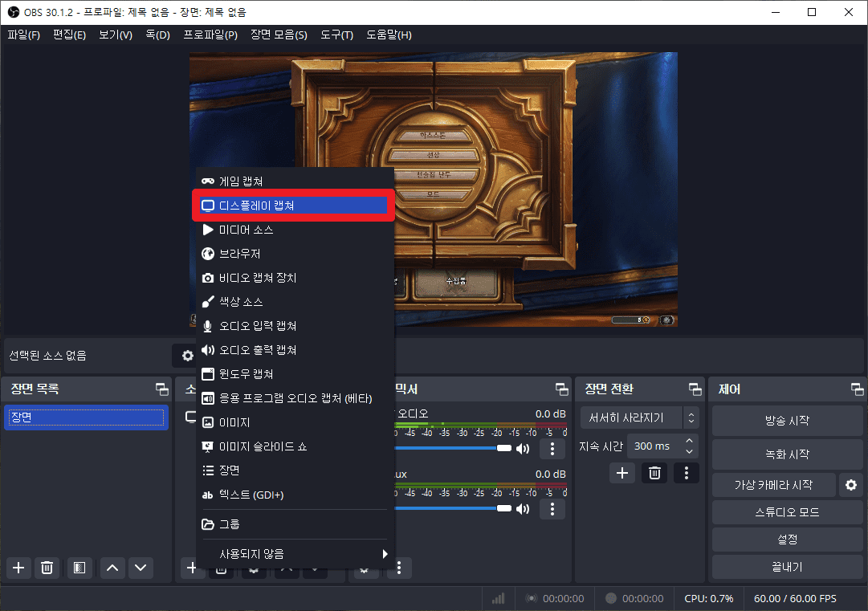Pick 브라우저 in the source list

pos(294,254)
